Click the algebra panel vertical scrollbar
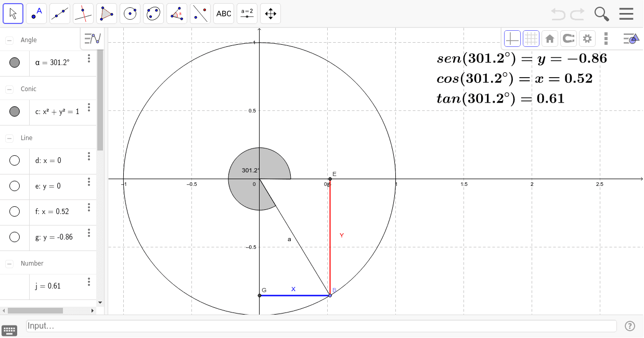Image resolution: width=644 pixels, height=338 pixels. [100, 99]
